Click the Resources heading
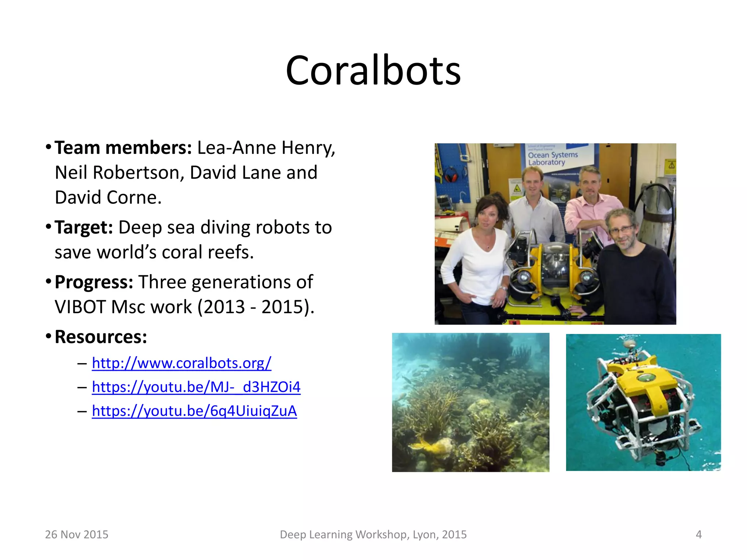Viewport: 747px width, 560px height. pos(101,337)
